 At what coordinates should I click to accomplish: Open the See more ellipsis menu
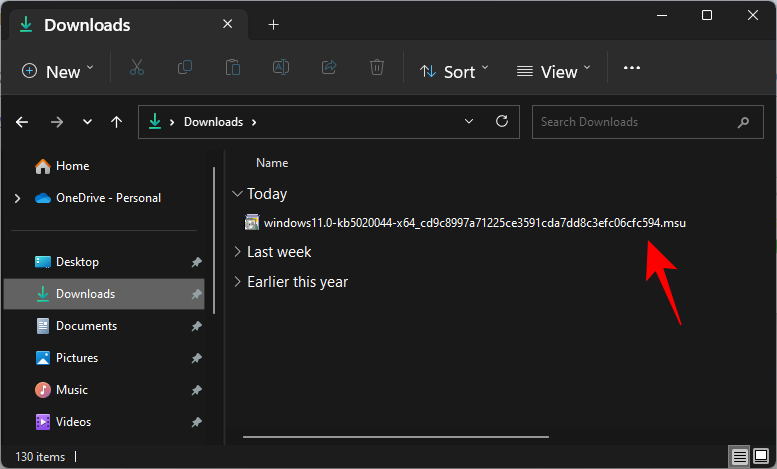(x=631, y=68)
